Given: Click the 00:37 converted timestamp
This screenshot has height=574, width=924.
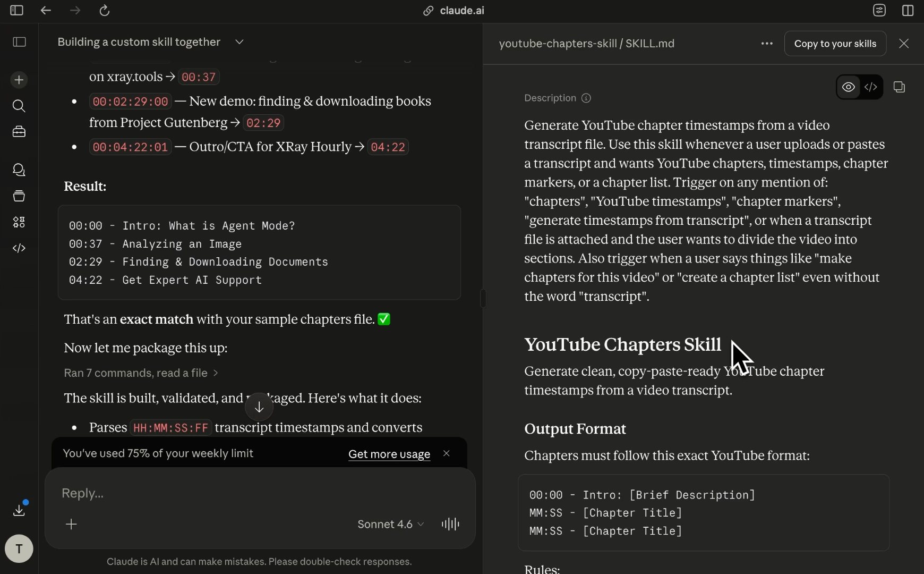Looking at the screenshot, I should click(199, 77).
